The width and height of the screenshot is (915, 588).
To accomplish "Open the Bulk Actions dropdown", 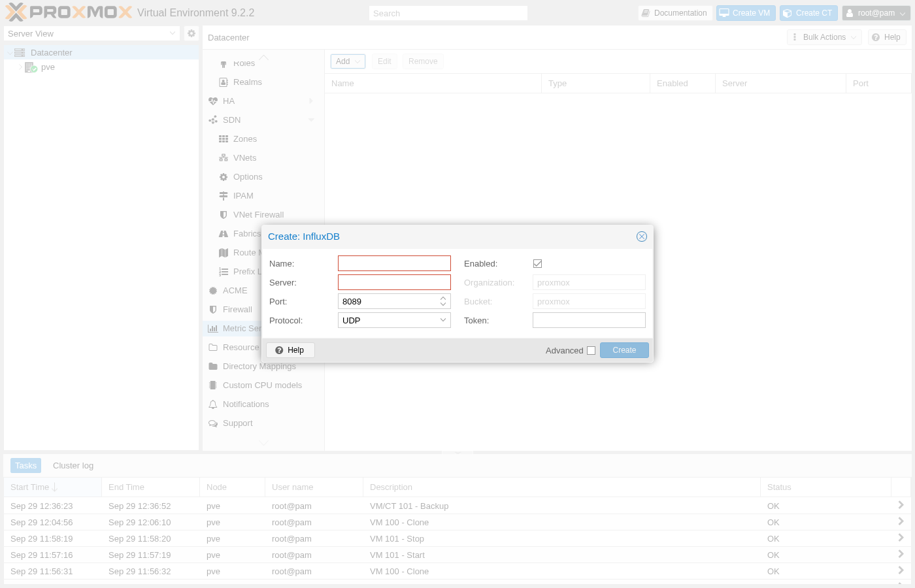I will (x=824, y=37).
